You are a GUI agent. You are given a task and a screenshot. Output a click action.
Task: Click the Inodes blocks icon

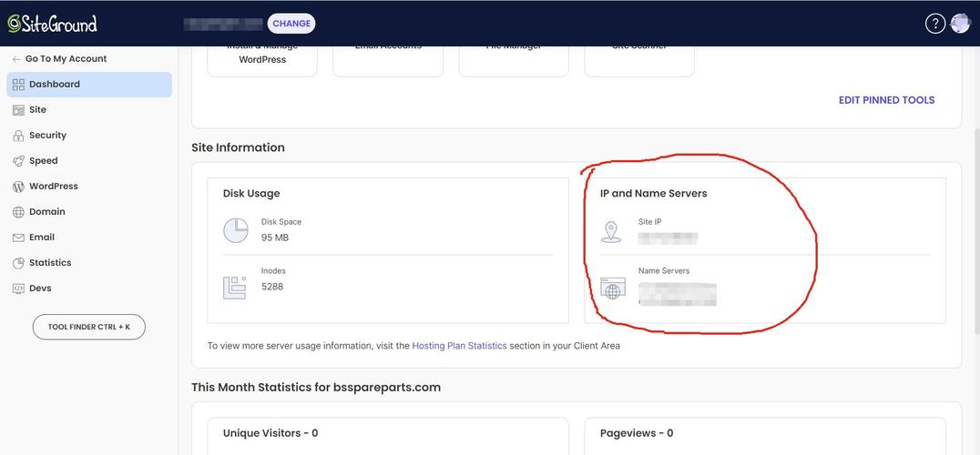tap(234, 288)
